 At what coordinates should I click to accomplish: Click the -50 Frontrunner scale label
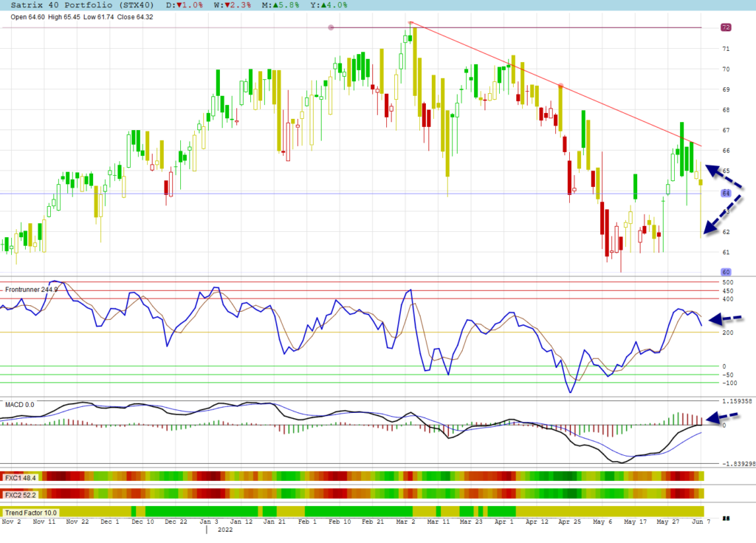(727, 375)
